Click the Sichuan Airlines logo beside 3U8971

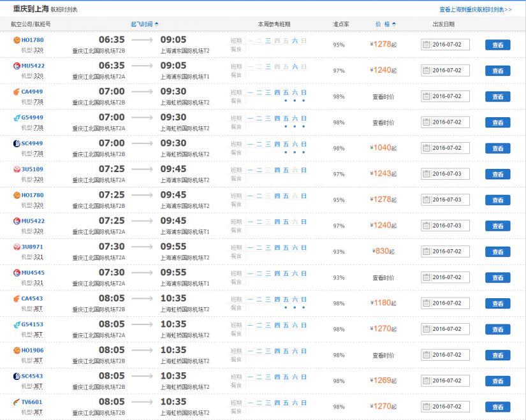[x=17, y=247]
